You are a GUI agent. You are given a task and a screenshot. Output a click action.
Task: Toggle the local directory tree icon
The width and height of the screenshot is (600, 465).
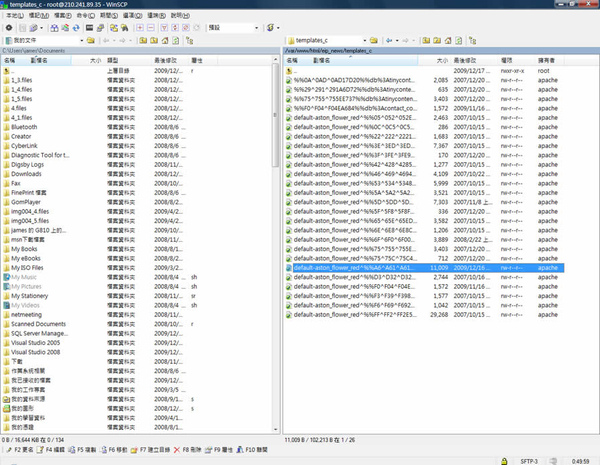point(189,40)
